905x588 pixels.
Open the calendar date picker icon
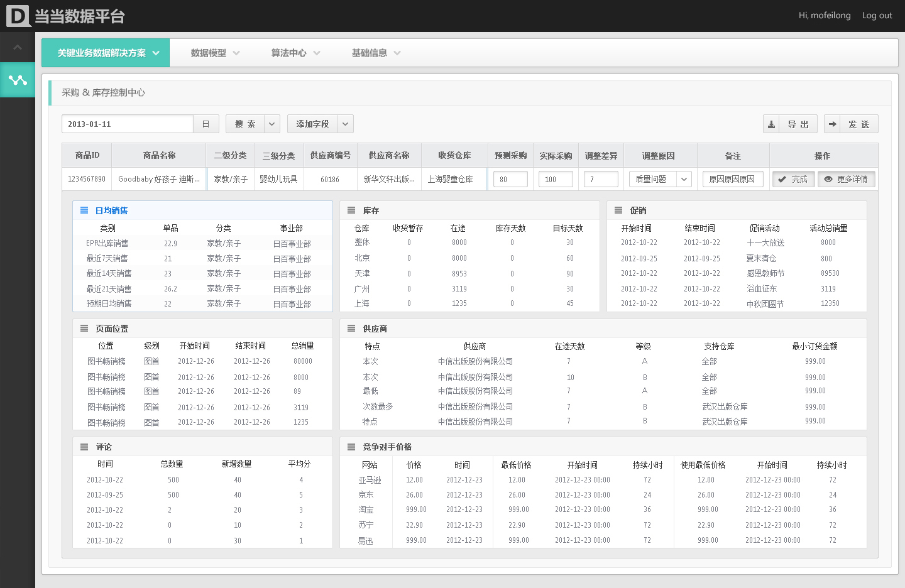(x=206, y=124)
